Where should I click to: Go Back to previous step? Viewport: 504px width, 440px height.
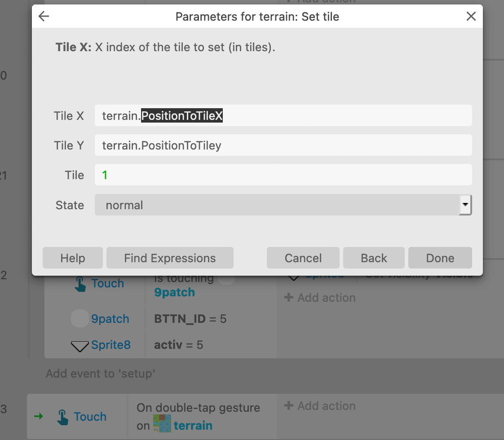[374, 258]
